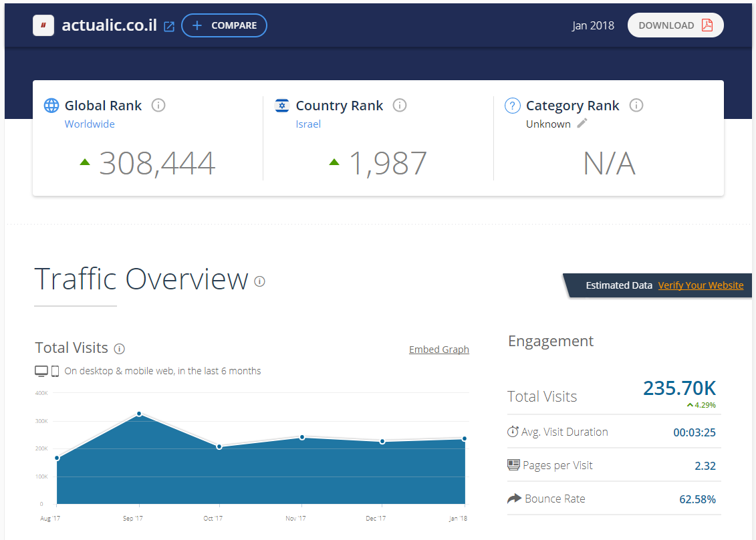Click the Jan '18 data point on chart

(x=464, y=439)
